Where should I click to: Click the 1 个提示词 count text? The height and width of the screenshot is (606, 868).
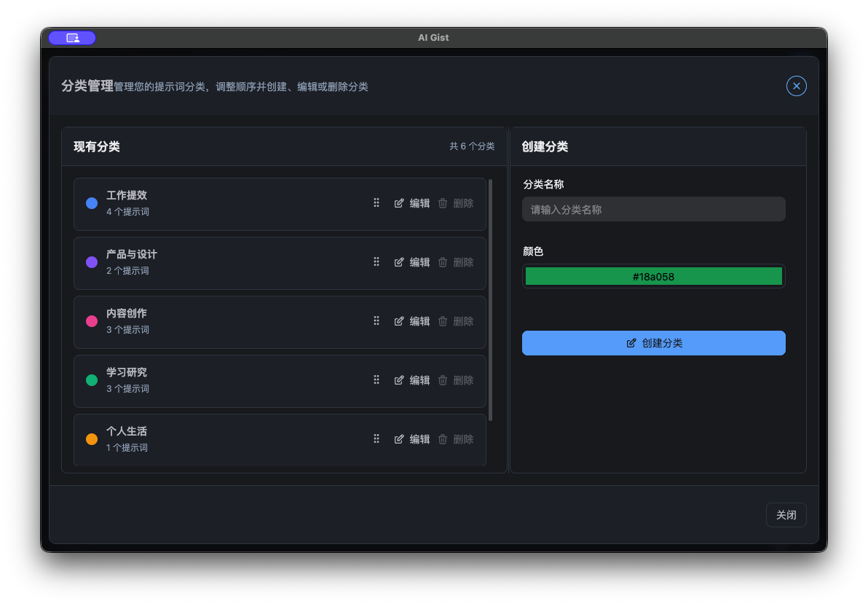(x=127, y=447)
